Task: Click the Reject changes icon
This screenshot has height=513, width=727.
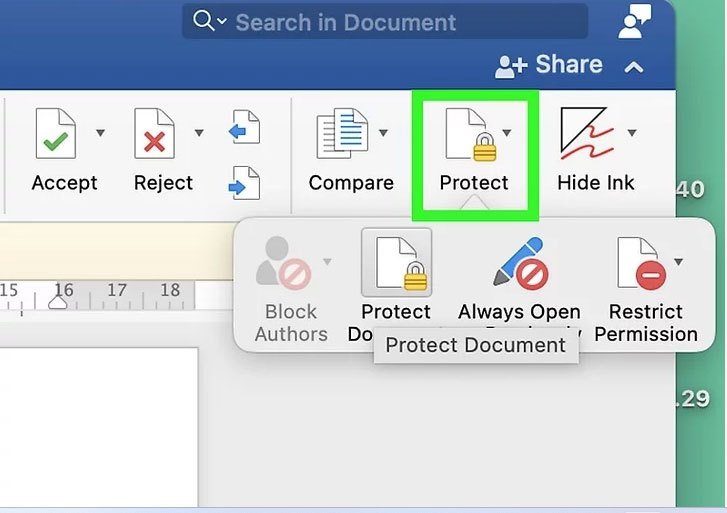Action: (154, 134)
